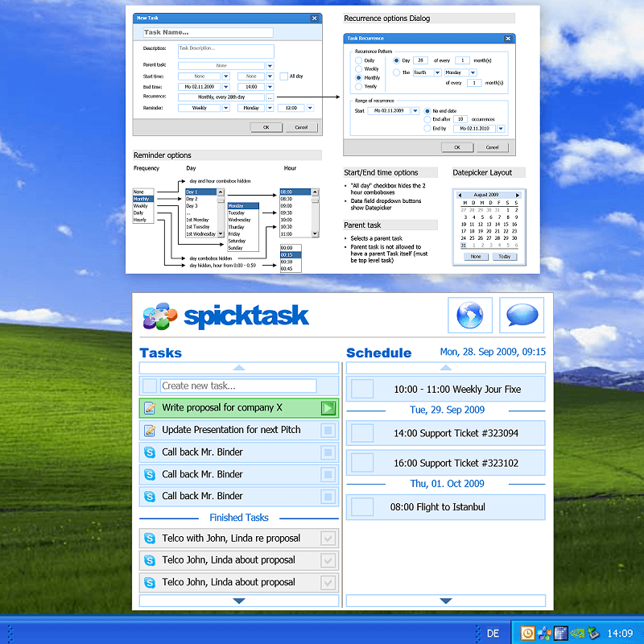This screenshot has width=644, height=644.
Task: Check the box for 08:00 Flight to Istanbul
Action: point(363,507)
